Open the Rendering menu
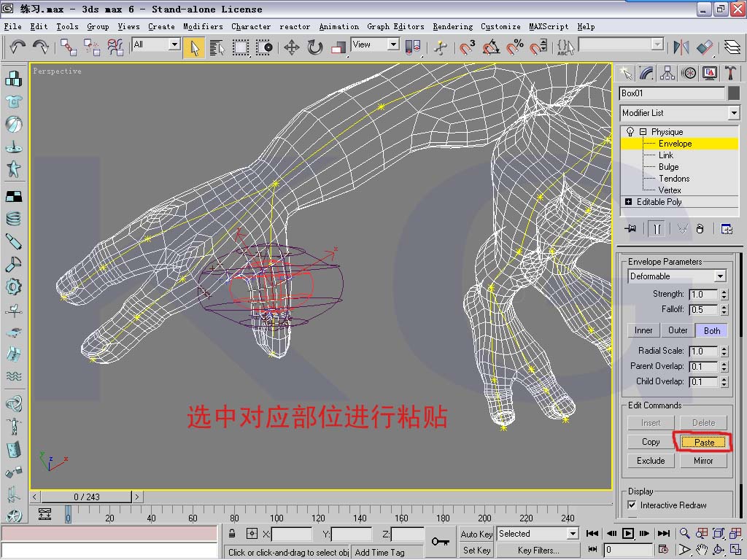 [x=452, y=26]
